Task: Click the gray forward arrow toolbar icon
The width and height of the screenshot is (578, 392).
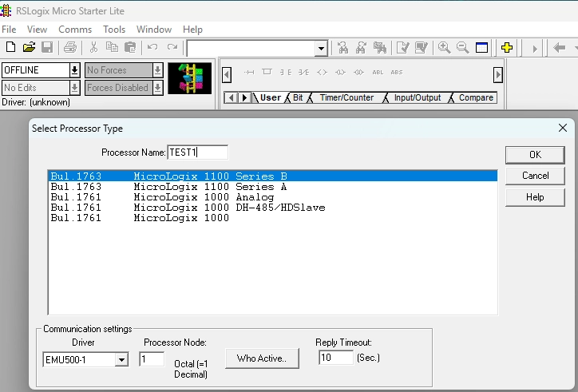Action: click(x=535, y=49)
